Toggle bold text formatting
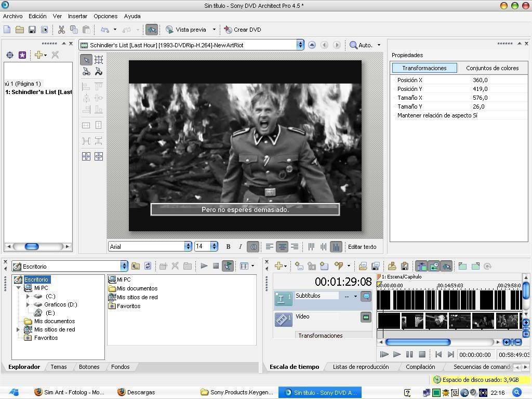The image size is (532, 399). click(228, 247)
